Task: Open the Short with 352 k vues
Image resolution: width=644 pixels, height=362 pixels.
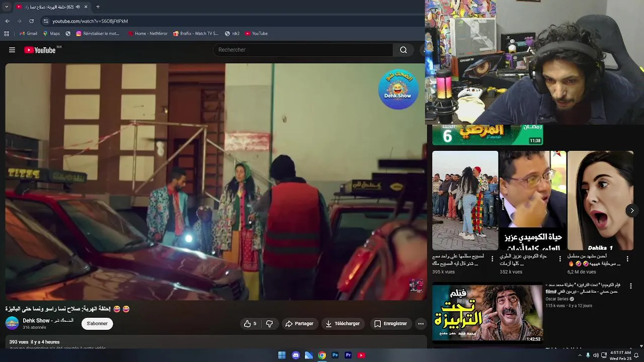Action: [532, 200]
